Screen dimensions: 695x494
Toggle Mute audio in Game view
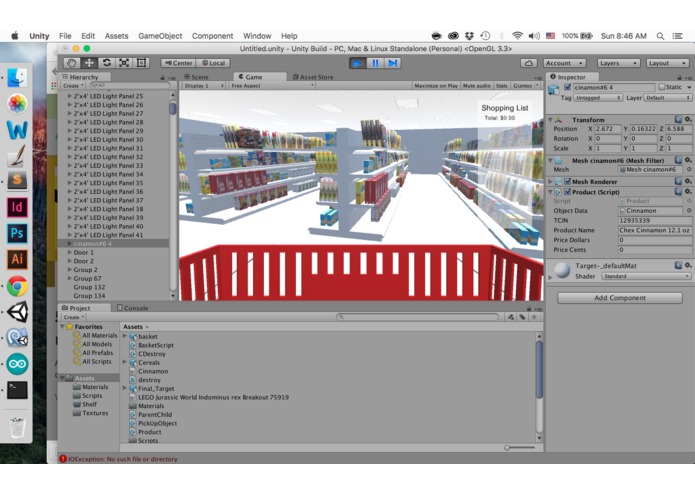point(476,86)
